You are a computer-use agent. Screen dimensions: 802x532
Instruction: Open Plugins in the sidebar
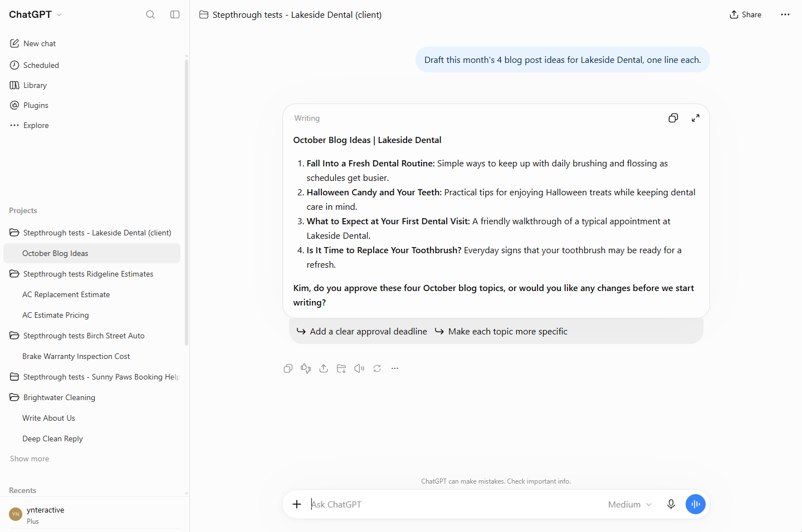coord(92,105)
